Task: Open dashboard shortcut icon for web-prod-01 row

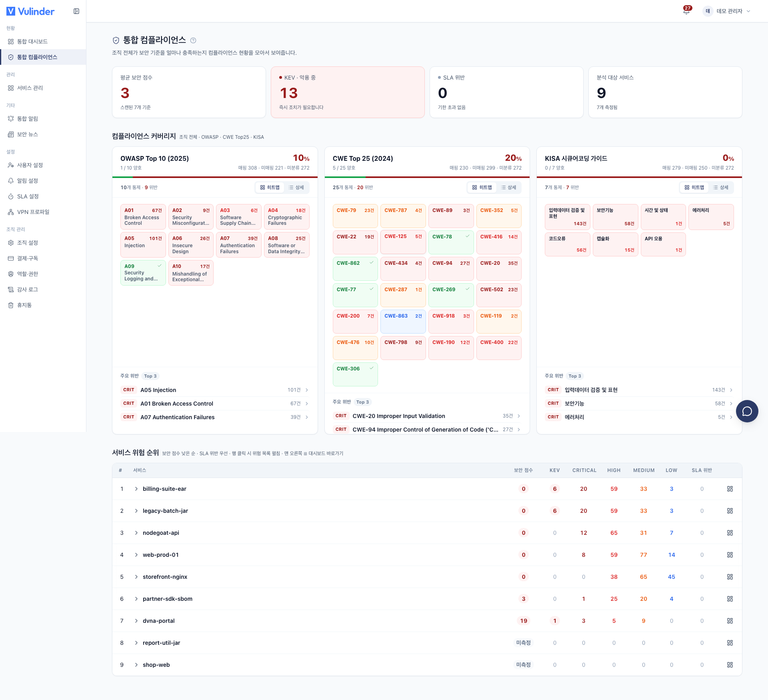Action: (x=730, y=555)
